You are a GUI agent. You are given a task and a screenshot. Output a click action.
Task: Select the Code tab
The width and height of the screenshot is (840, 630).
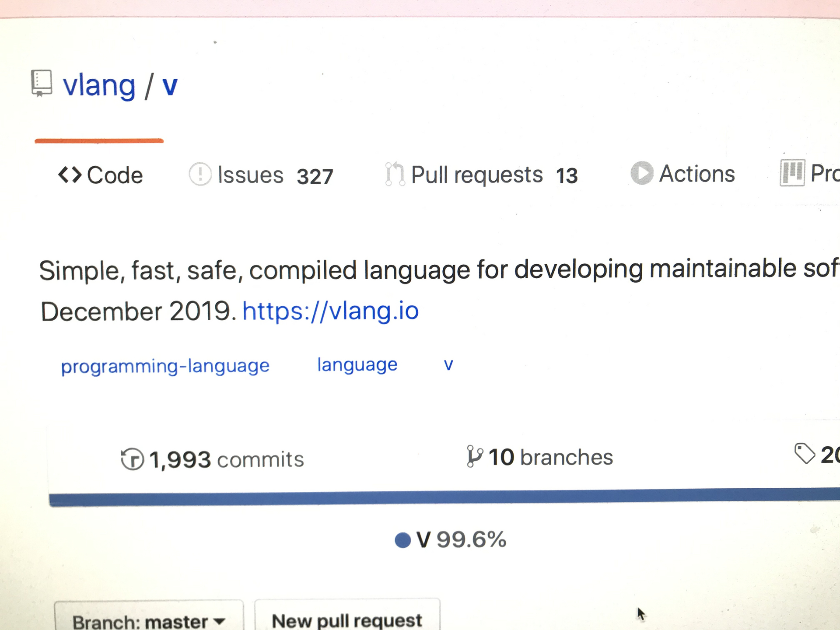[100, 175]
